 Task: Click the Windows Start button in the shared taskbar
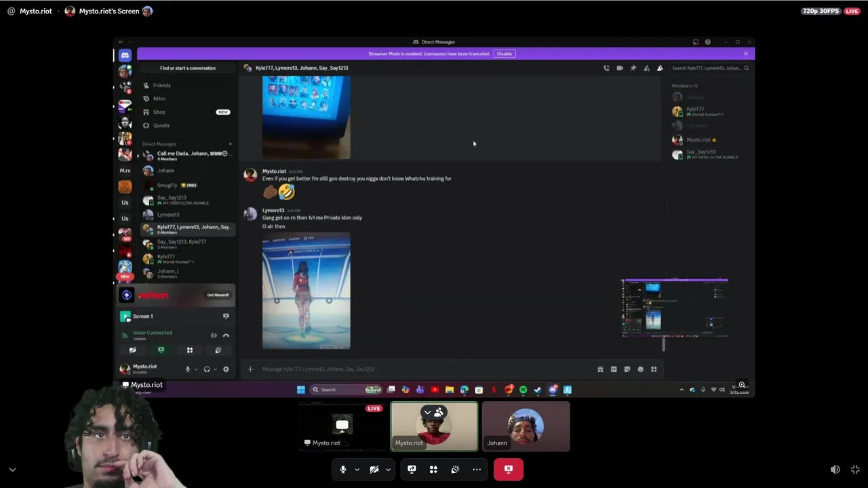300,390
